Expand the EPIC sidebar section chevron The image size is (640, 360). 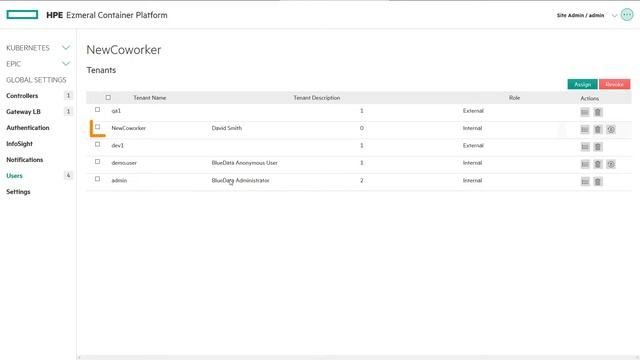(66, 64)
